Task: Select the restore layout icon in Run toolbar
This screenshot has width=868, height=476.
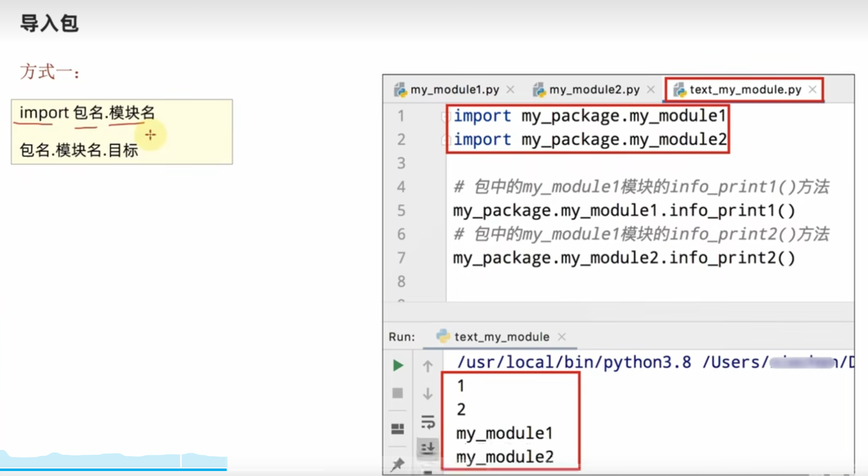Action: (398, 429)
